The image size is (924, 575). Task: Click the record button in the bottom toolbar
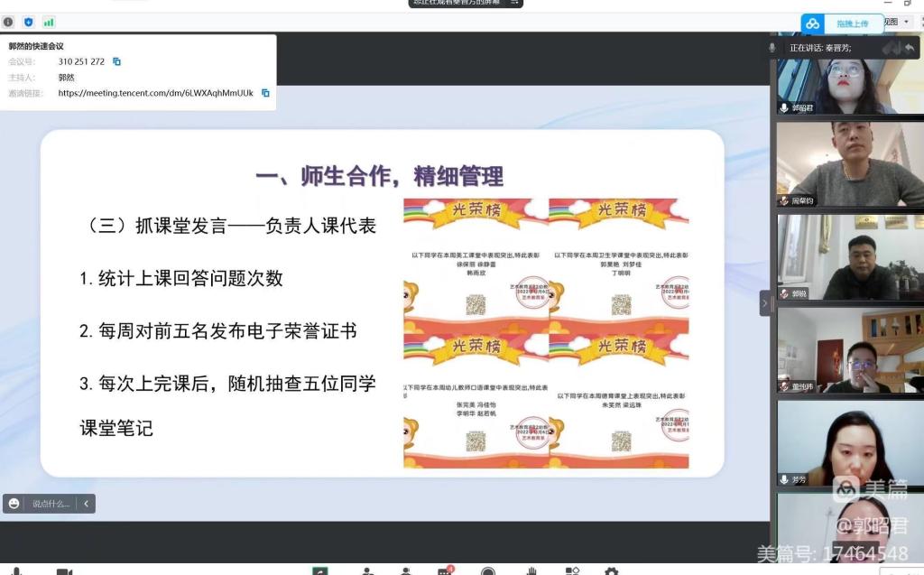pos(488,570)
